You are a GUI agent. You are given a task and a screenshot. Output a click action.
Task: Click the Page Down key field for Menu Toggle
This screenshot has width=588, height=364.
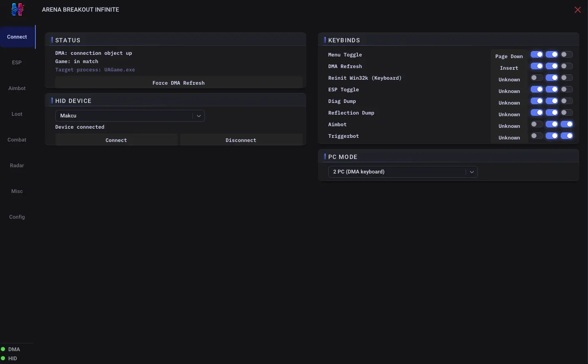(509, 56)
